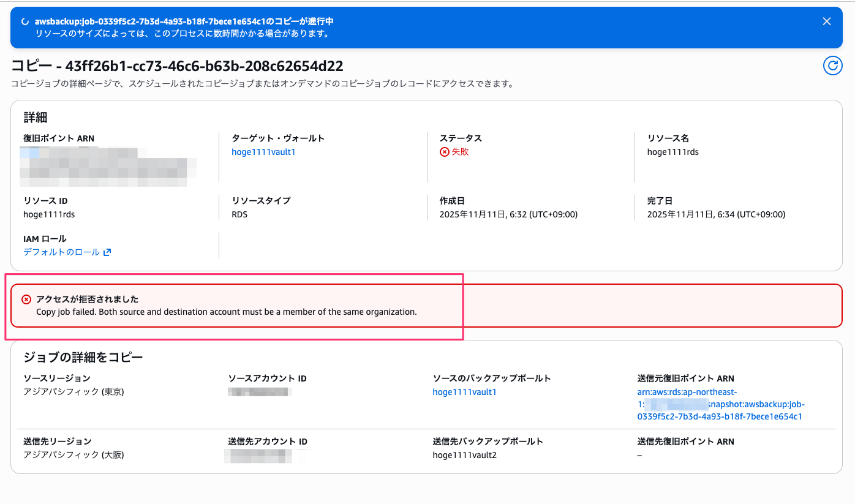This screenshot has width=855, height=504.
Task: Click the 失敗 status text
Action: 460,152
